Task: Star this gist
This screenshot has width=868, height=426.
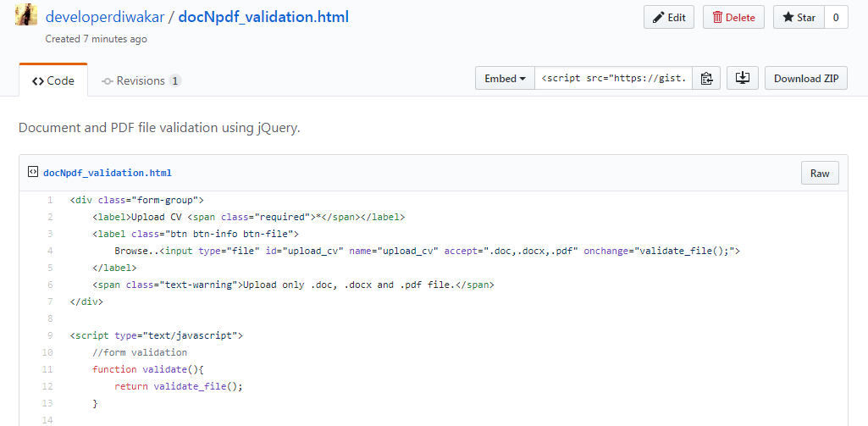Action: pyautogui.click(x=799, y=17)
